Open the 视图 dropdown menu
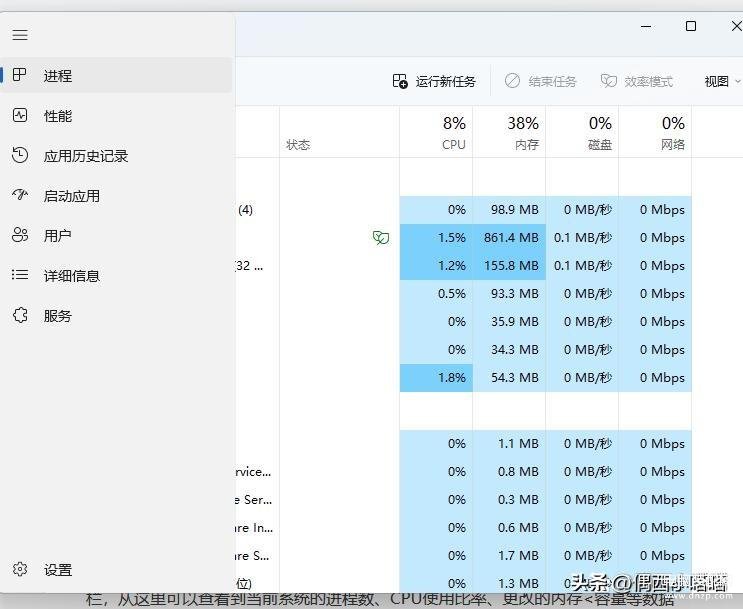 pyautogui.click(x=721, y=82)
